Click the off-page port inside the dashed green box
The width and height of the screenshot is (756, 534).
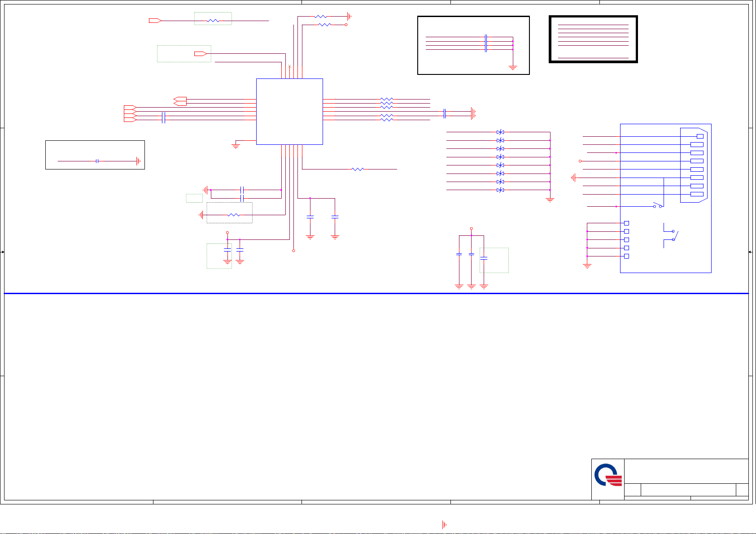point(201,54)
